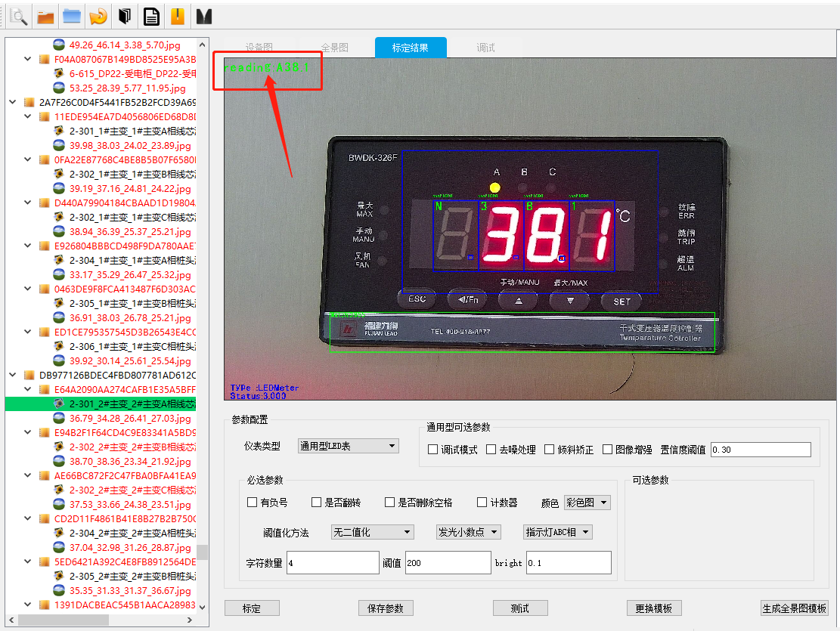Click the 阈值 200 input field
Image resolution: width=840 pixels, height=631 pixels.
tap(448, 563)
